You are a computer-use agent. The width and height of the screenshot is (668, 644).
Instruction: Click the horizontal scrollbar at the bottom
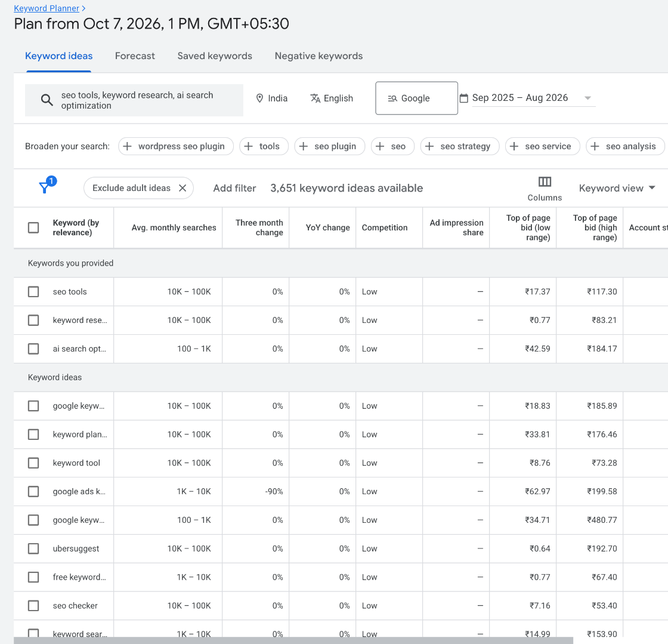(293, 640)
